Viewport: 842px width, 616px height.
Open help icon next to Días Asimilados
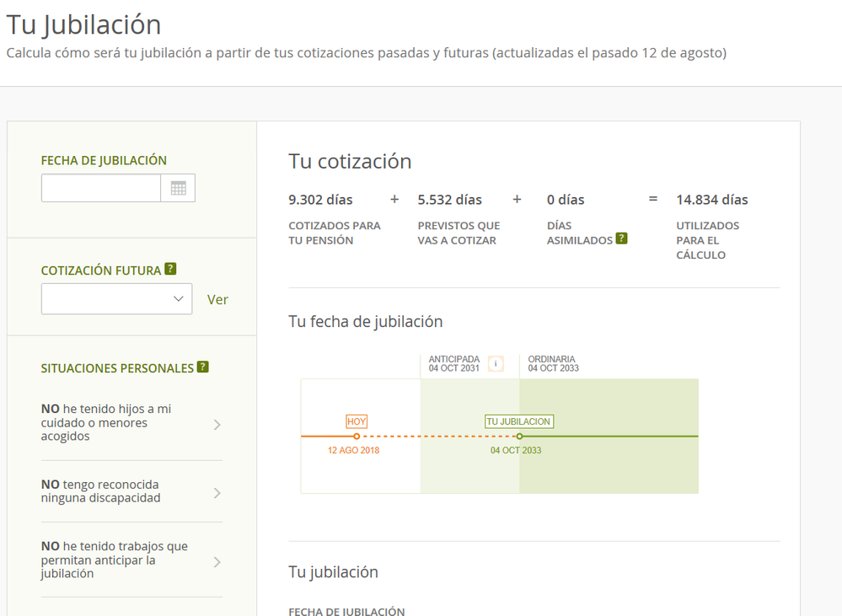point(621,238)
